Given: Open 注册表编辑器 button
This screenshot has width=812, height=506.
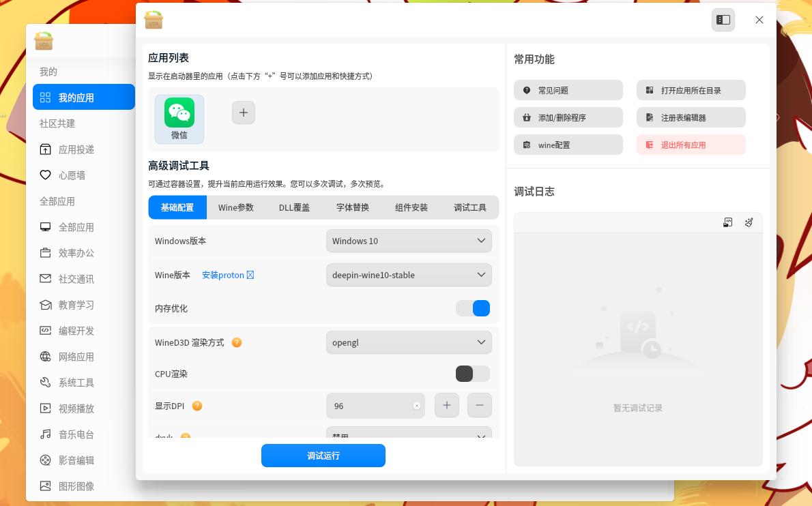Looking at the screenshot, I should [x=691, y=117].
